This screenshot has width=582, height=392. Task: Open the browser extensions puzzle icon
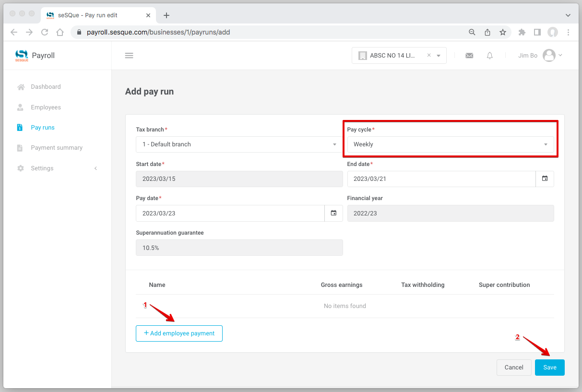pos(522,32)
